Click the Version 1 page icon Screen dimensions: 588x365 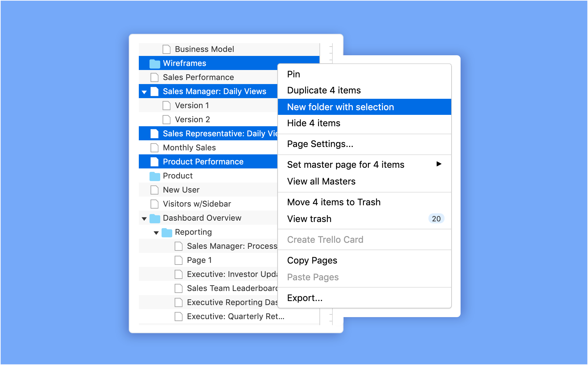167,105
